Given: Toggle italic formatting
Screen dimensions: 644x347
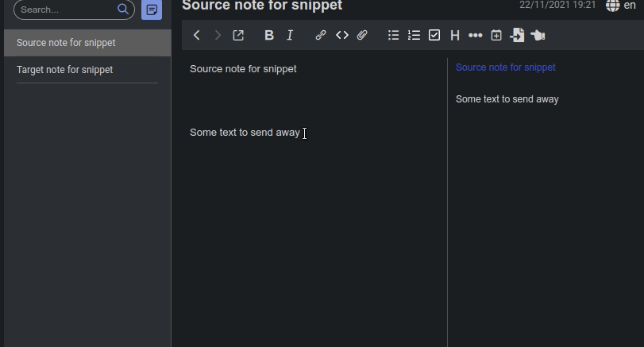Looking at the screenshot, I should [290, 35].
